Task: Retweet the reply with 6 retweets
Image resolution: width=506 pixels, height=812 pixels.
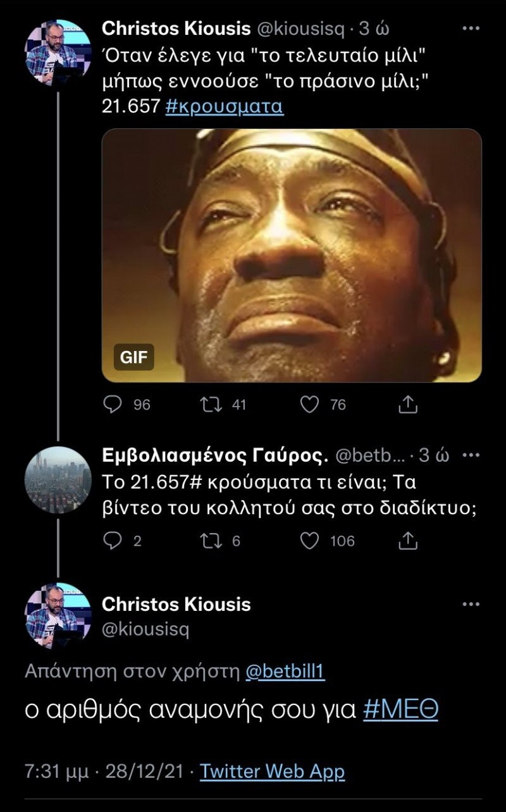Action: click(x=208, y=541)
